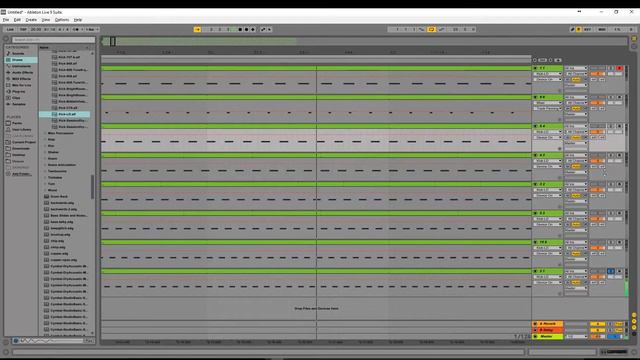
Task: Click the Link button
Action: [10, 29]
